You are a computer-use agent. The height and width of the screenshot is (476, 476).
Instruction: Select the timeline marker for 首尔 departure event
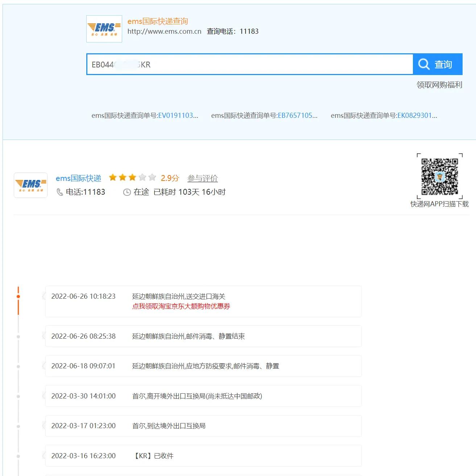pos(19,396)
